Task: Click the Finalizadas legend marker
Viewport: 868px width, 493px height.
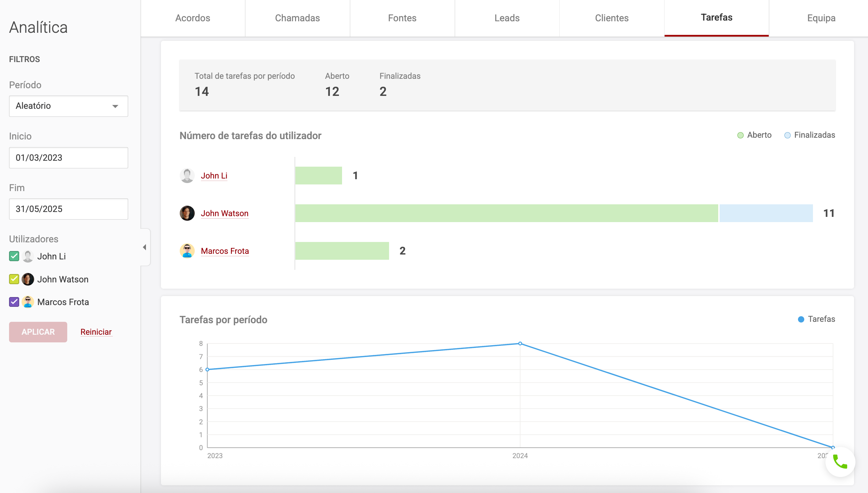Action: point(787,135)
